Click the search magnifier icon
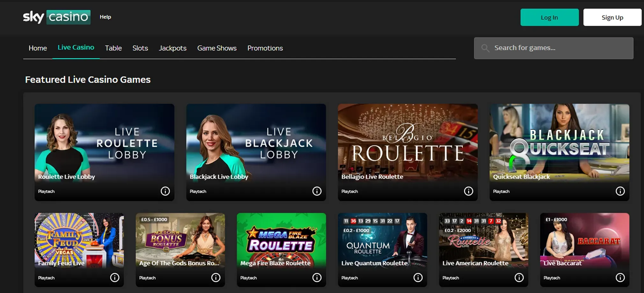644x293 pixels. point(485,48)
